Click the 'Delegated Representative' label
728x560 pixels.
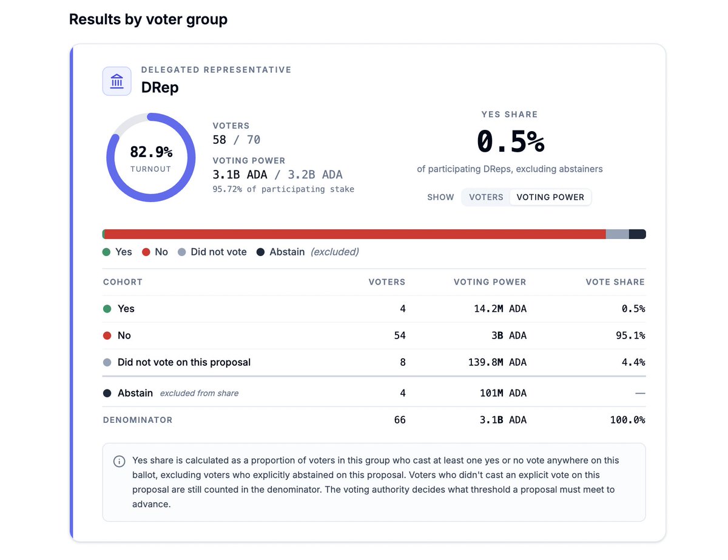tap(216, 70)
